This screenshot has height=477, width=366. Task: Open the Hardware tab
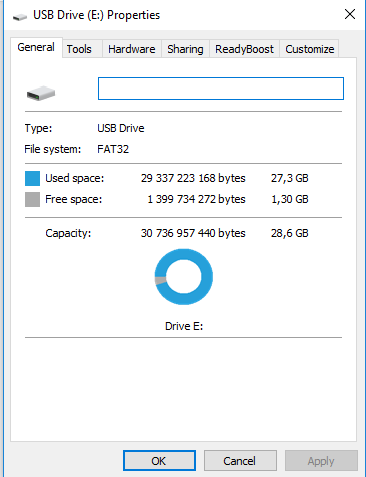tap(132, 49)
